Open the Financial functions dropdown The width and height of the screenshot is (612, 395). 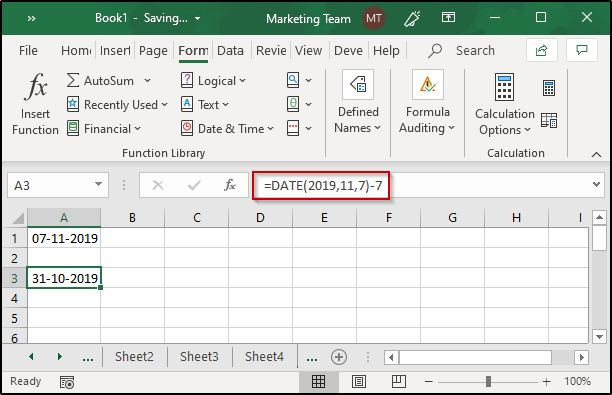(x=103, y=128)
